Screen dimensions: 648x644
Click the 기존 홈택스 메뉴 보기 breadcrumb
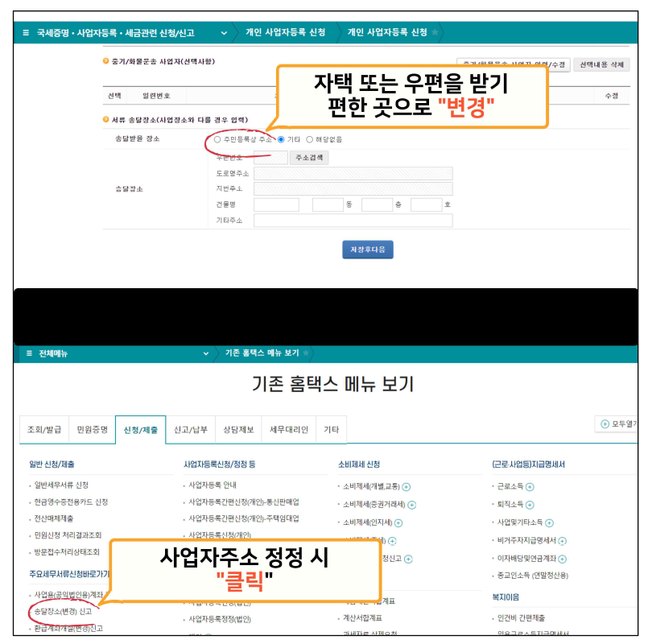[x=262, y=353]
